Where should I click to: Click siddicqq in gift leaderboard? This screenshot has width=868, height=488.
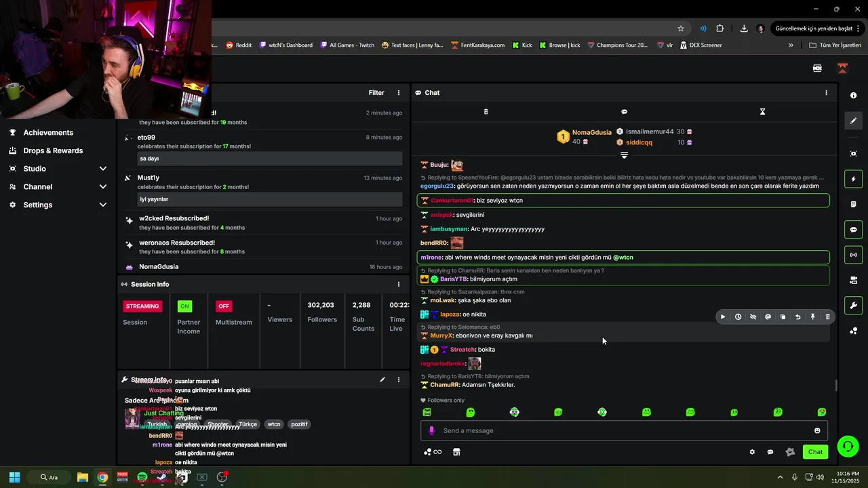pyautogui.click(x=639, y=142)
